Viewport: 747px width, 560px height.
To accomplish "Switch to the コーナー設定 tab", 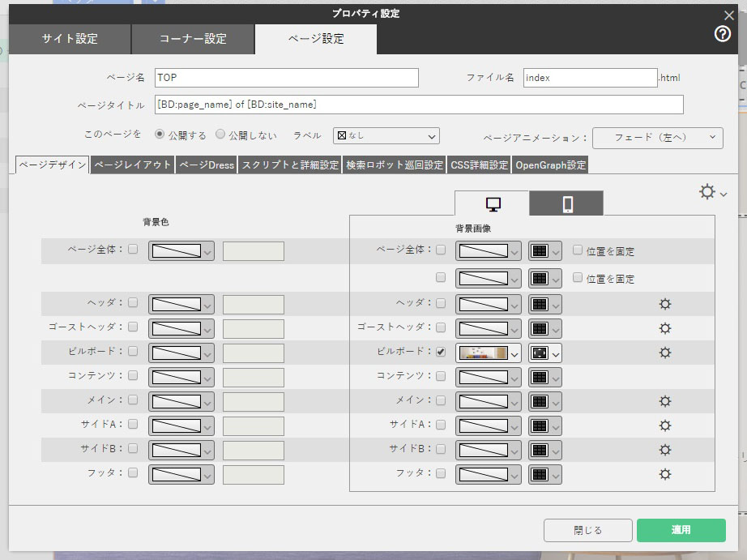I will pyautogui.click(x=194, y=38).
